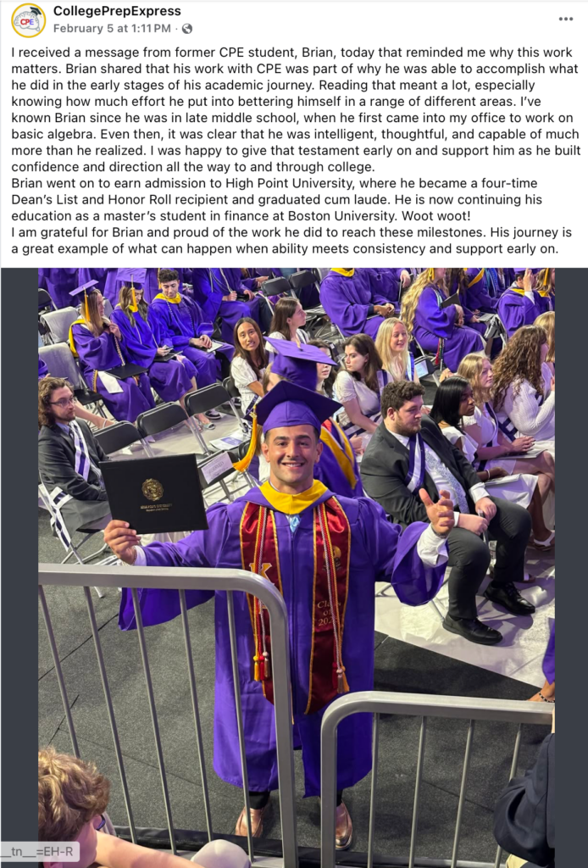Click the CollegePrepExpress profile picture

tap(28, 20)
